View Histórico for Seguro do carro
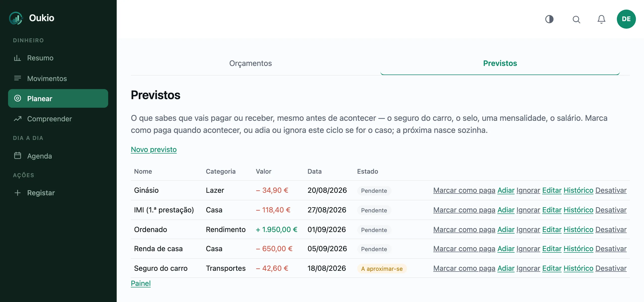The image size is (644, 302). [x=578, y=268]
